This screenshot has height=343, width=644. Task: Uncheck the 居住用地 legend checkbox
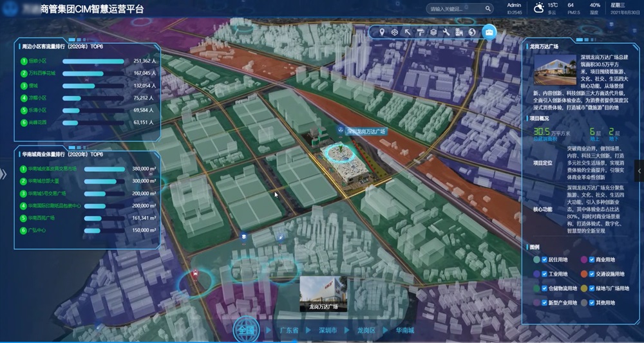(x=545, y=259)
